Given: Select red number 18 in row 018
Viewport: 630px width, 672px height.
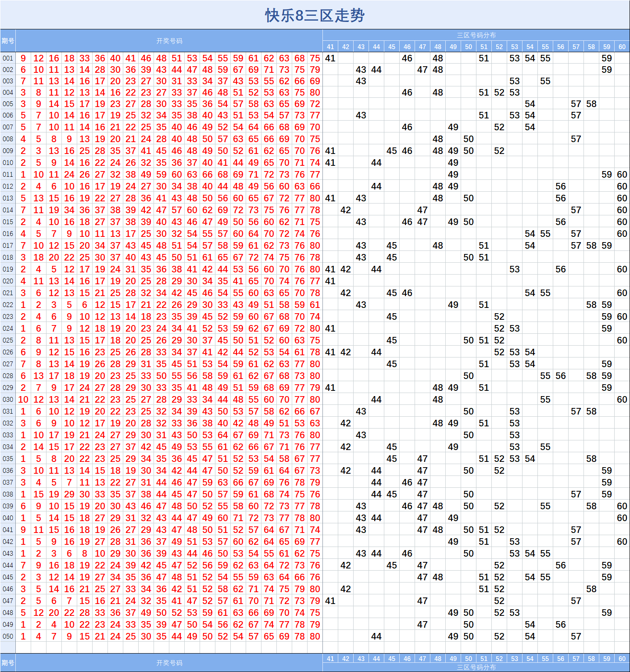Looking at the screenshot, I should pos(39,257).
